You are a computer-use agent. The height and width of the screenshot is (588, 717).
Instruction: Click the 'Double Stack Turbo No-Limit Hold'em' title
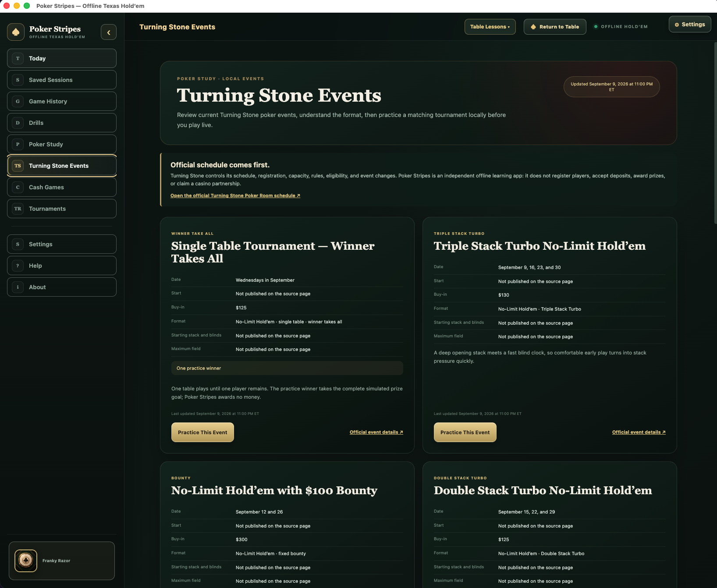pyautogui.click(x=543, y=490)
